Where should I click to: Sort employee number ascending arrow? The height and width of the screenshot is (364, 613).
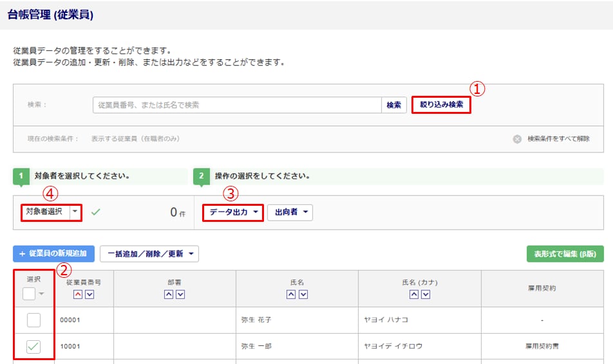[78, 294]
